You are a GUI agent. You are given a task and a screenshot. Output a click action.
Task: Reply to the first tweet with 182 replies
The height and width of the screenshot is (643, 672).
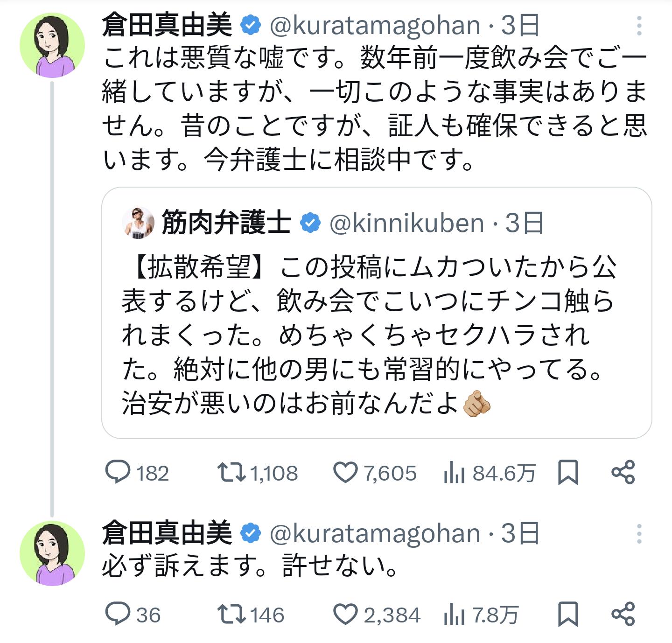pos(118,472)
